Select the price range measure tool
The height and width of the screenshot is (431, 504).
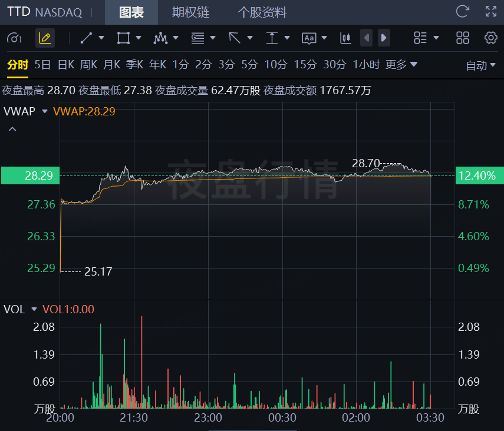point(272,38)
